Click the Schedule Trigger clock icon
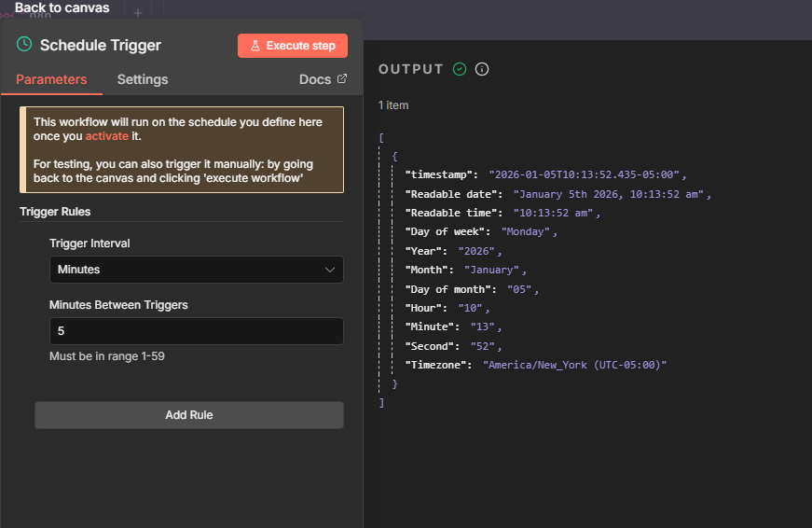812x528 pixels. pos(24,45)
